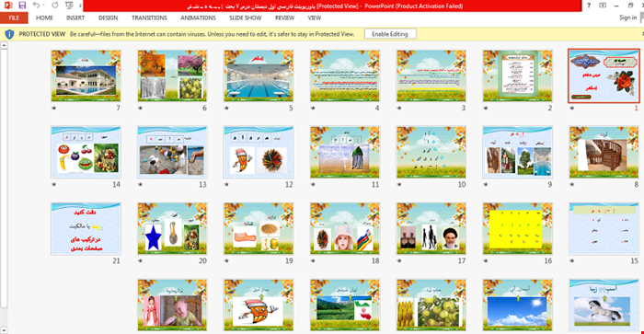Viewport: 644px width, 334px height.
Task: Click the Protected View shield icon
Action: [9, 34]
